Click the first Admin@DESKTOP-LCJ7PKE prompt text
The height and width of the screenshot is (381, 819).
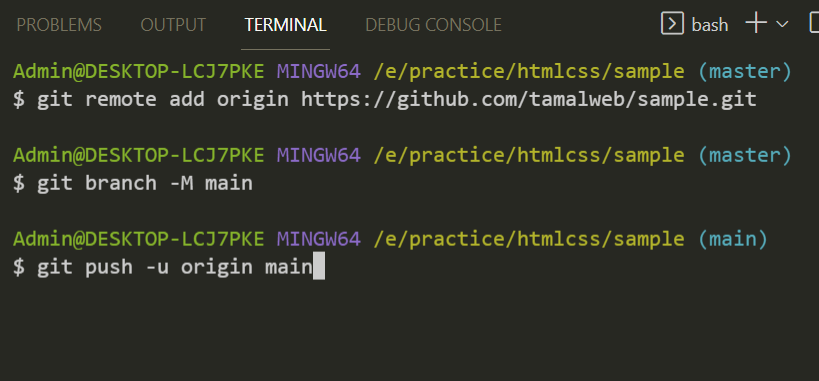138,72
